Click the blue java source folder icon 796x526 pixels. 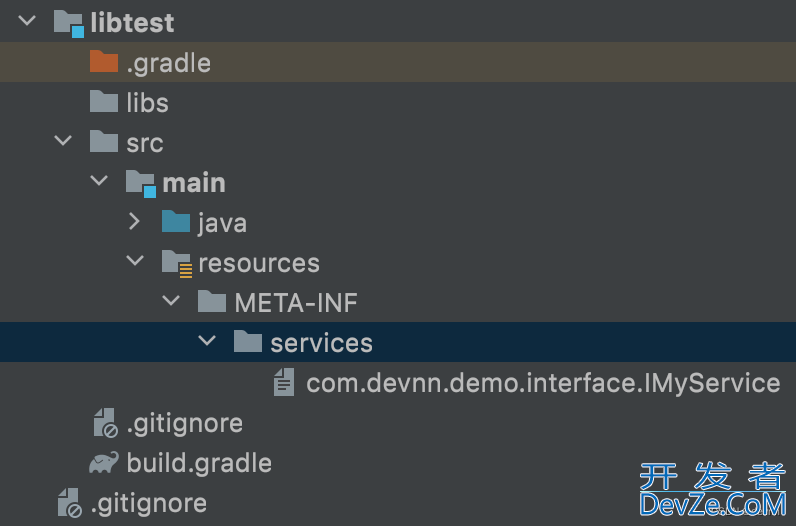pyautogui.click(x=176, y=222)
